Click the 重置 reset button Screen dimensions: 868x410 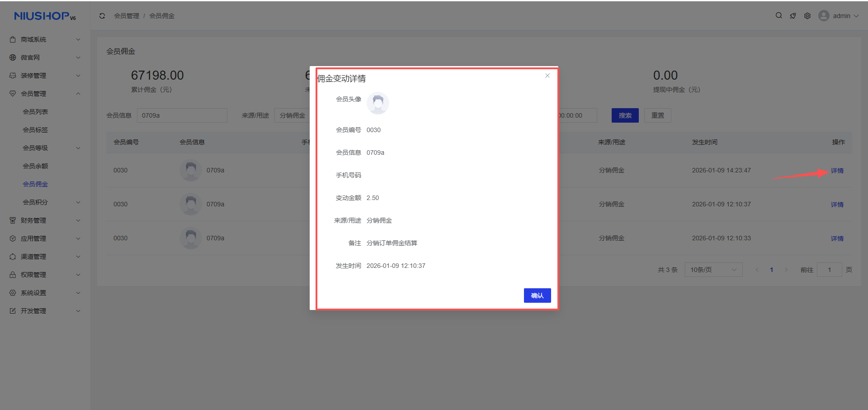tap(657, 115)
